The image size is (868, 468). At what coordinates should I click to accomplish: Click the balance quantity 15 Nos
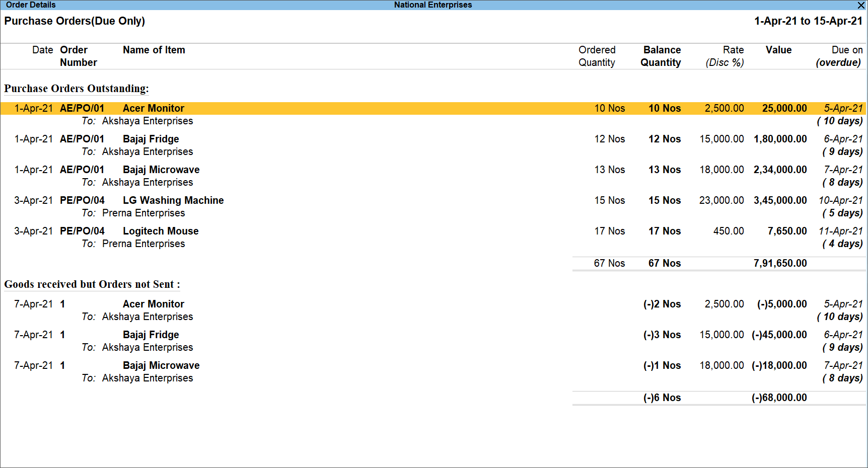click(x=665, y=200)
